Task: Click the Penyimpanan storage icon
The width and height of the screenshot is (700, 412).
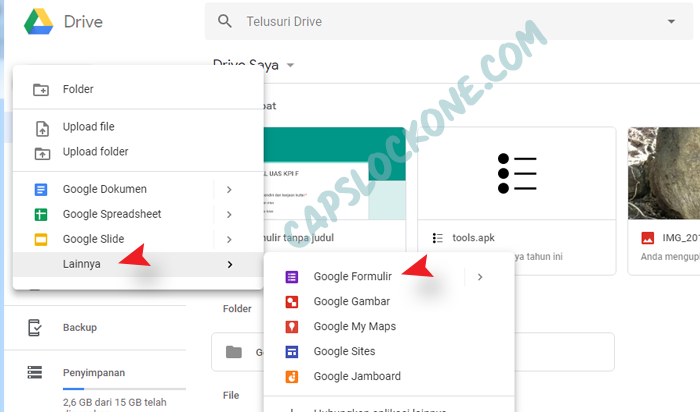Action: [34, 372]
